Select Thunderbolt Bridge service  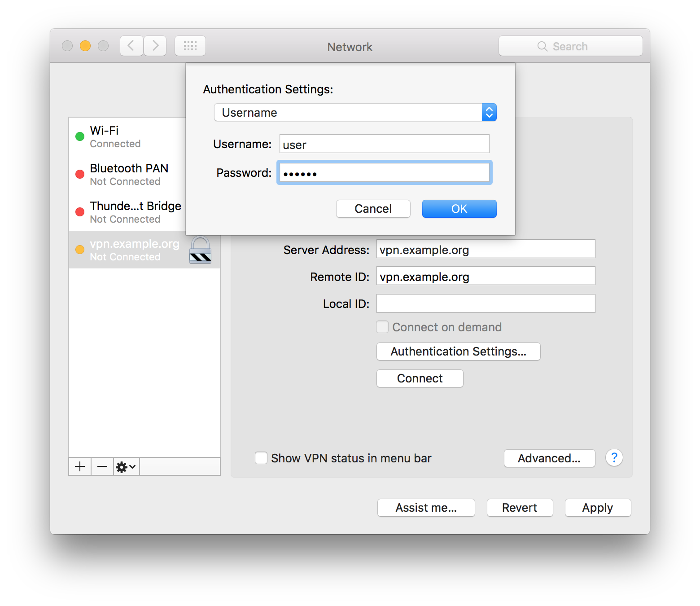click(127, 212)
